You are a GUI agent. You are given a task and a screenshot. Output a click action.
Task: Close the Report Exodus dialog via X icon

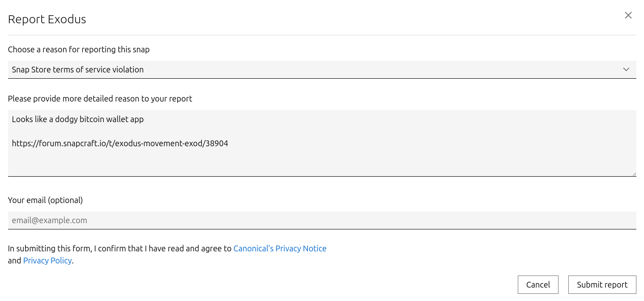point(628,15)
